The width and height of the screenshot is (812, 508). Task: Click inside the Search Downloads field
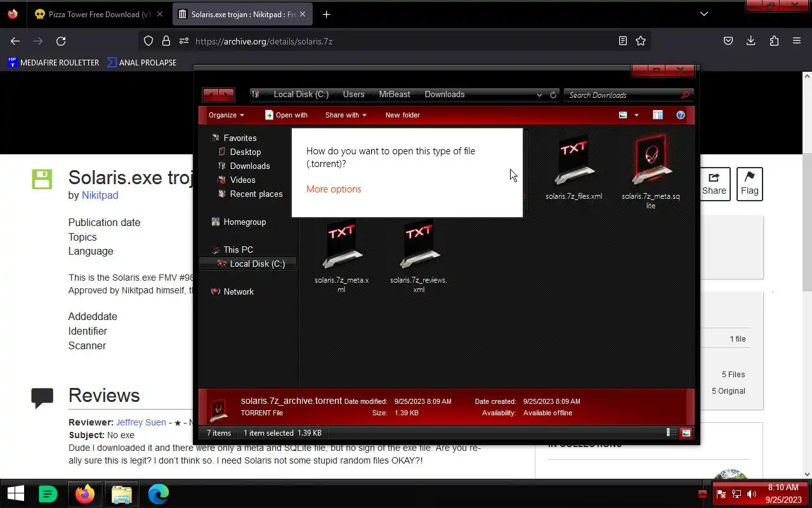(623, 95)
